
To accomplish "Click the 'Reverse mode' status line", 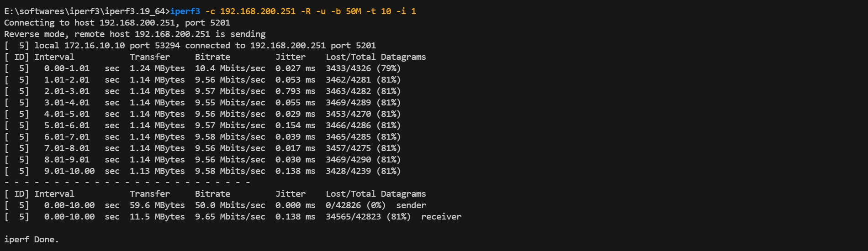I will (135, 34).
